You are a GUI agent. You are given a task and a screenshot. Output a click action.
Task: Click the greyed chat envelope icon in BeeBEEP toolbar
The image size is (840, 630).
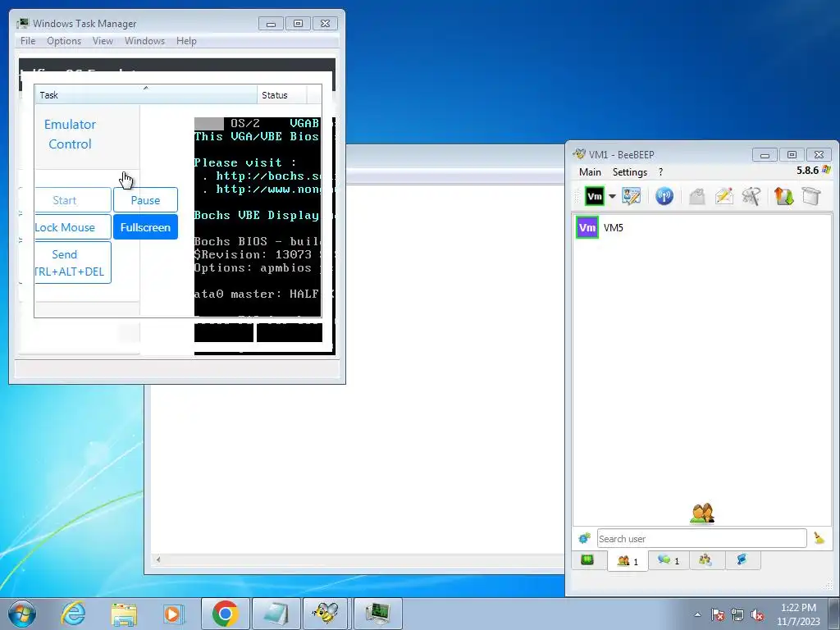[696, 197]
